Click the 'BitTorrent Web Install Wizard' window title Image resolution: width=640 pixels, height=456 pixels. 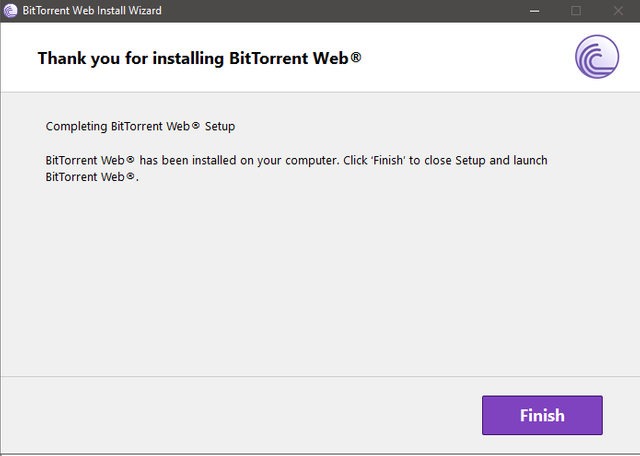[92, 11]
